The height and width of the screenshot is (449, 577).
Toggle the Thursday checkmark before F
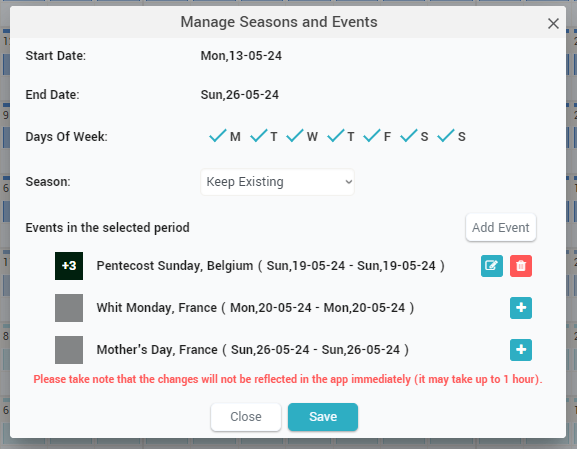coord(336,136)
